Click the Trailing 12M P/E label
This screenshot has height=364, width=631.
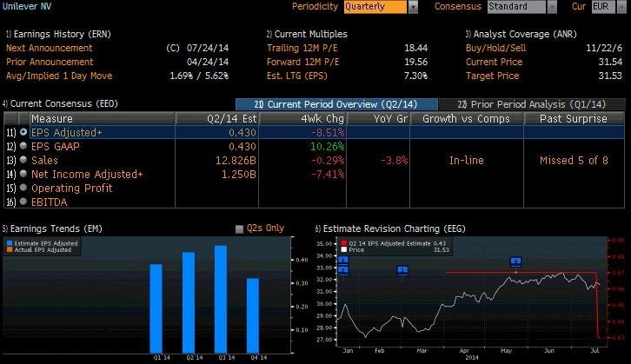pyautogui.click(x=302, y=48)
